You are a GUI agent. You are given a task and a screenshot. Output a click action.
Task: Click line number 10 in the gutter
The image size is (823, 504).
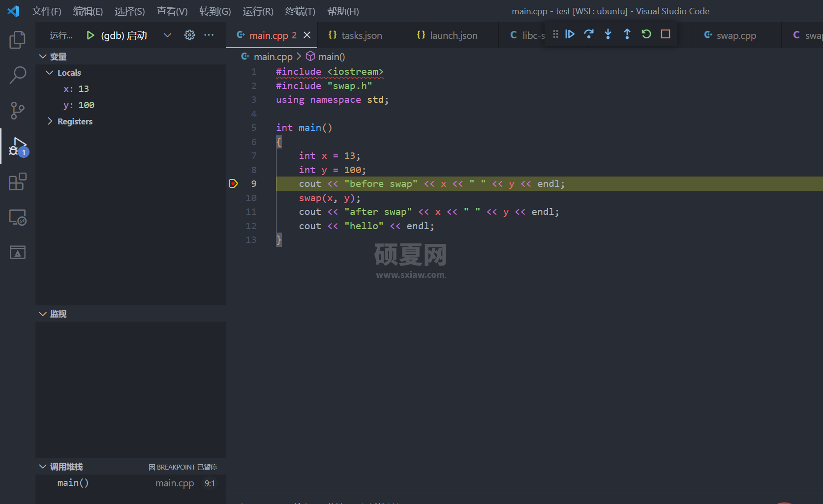[x=251, y=198]
